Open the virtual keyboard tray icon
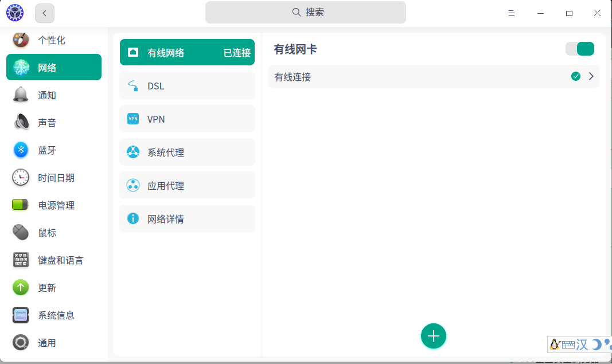This screenshot has width=612, height=364. point(568,345)
